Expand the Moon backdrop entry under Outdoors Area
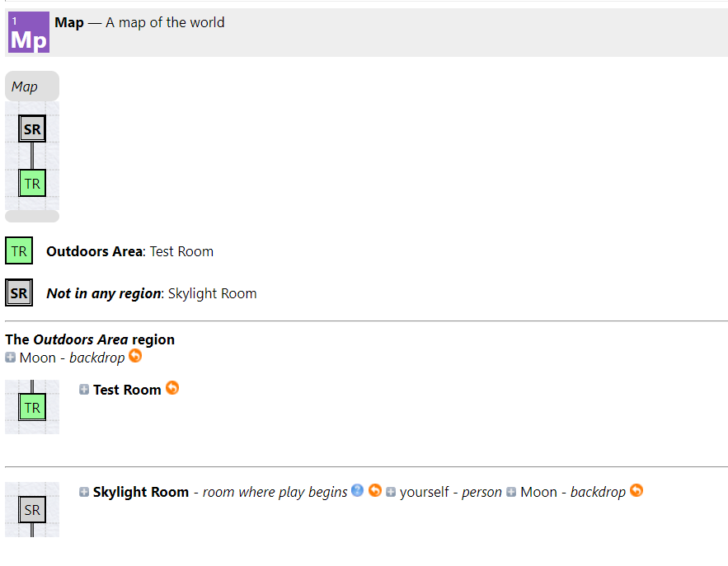728x566 pixels. tap(10, 358)
